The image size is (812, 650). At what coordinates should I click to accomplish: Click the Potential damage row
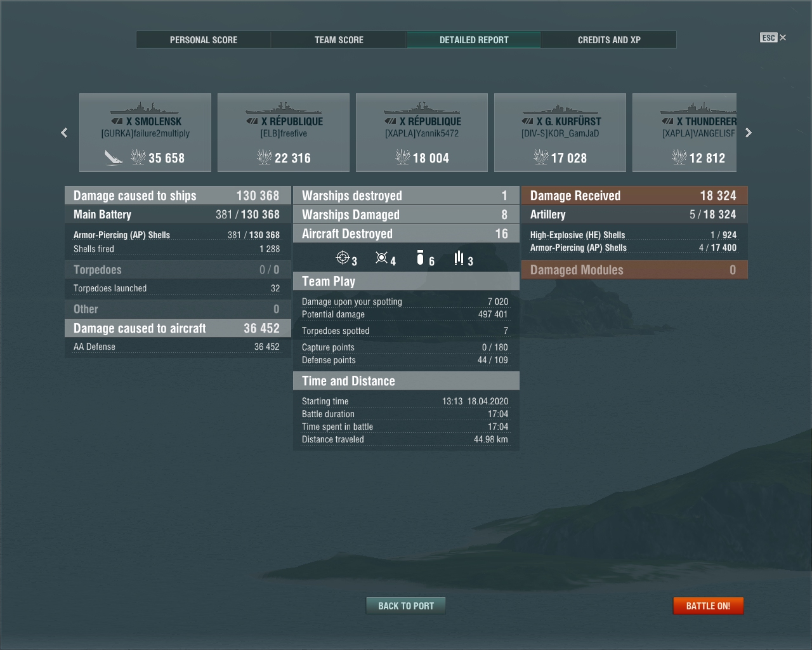coord(406,314)
